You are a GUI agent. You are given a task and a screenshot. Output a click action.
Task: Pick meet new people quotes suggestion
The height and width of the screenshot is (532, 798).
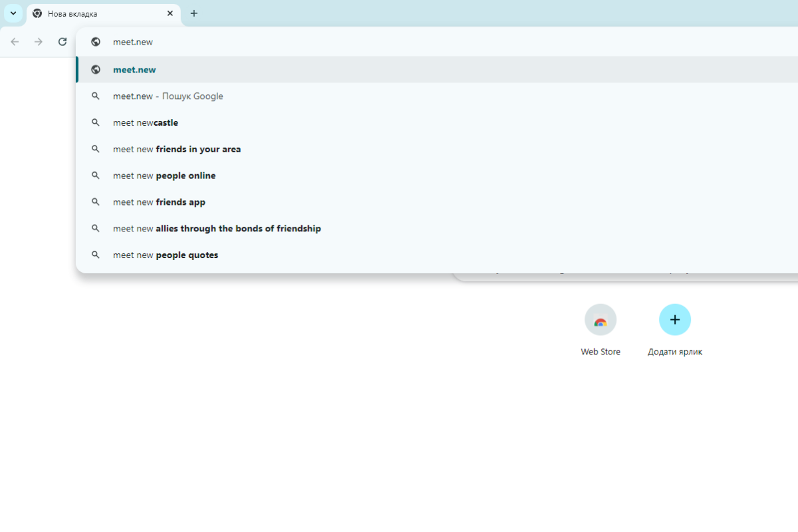166,255
